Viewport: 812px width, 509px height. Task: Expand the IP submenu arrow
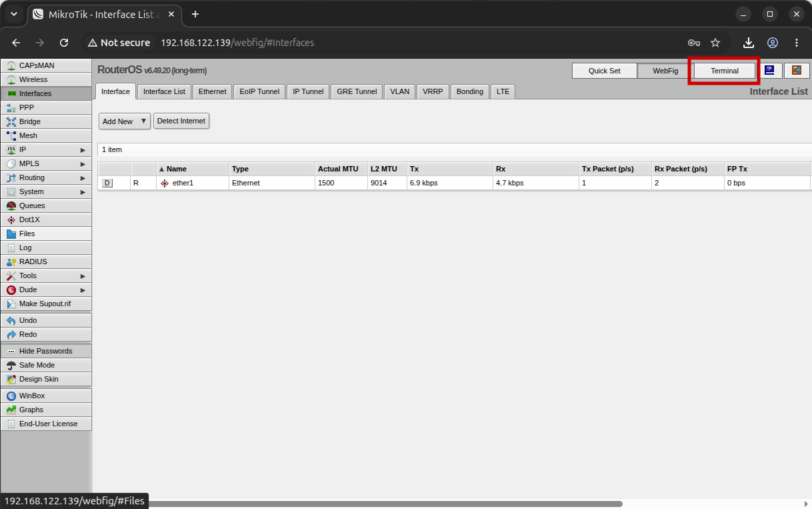click(83, 149)
